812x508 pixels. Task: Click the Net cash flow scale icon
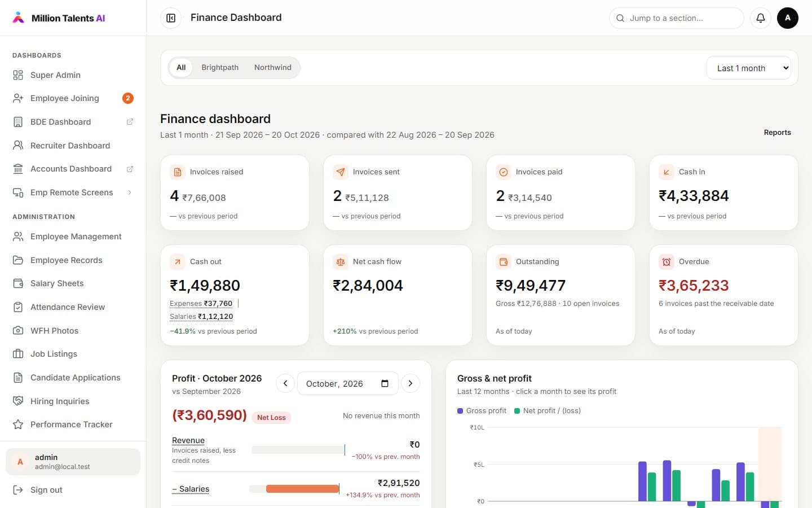341,262
